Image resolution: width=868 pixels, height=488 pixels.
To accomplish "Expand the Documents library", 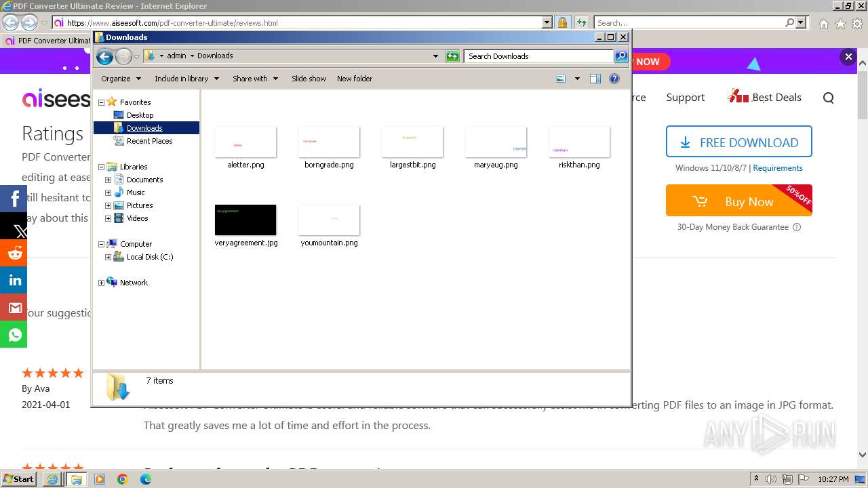I will coord(108,180).
